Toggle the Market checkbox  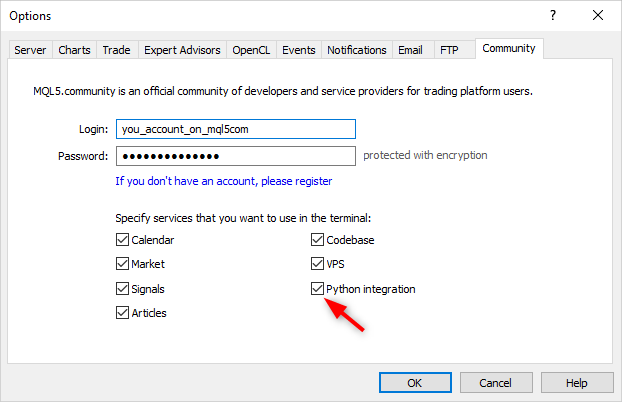point(123,265)
